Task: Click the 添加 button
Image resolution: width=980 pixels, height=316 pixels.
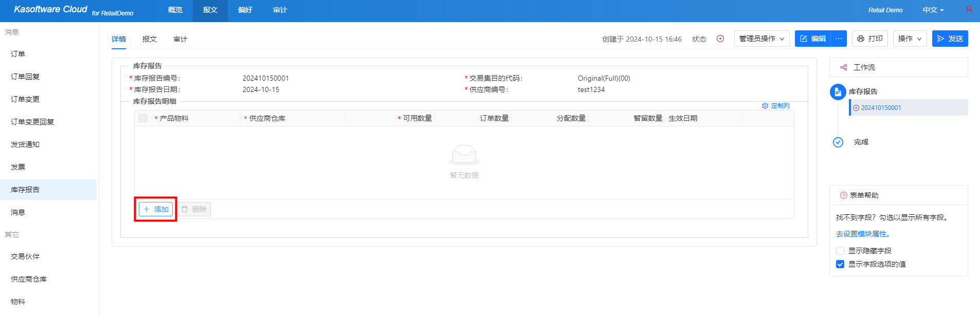Action: click(x=156, y=209)
